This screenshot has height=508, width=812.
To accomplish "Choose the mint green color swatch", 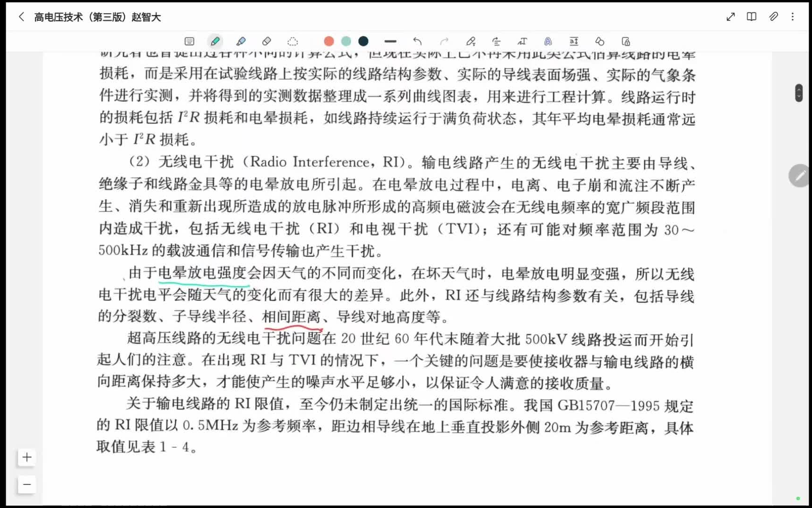I will tap(346, 41).
